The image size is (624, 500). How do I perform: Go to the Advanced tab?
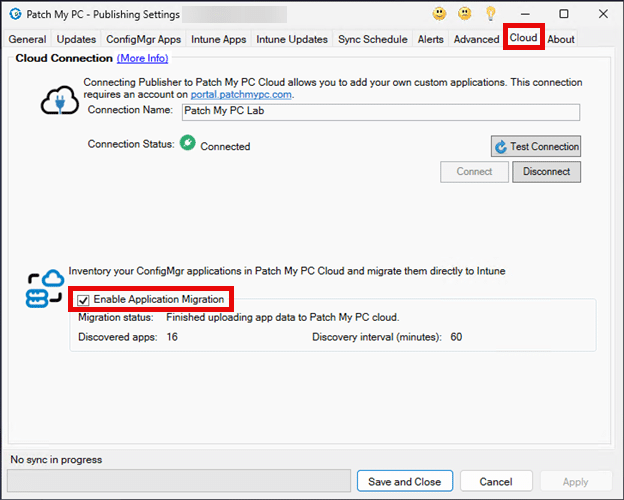(476, 39)
